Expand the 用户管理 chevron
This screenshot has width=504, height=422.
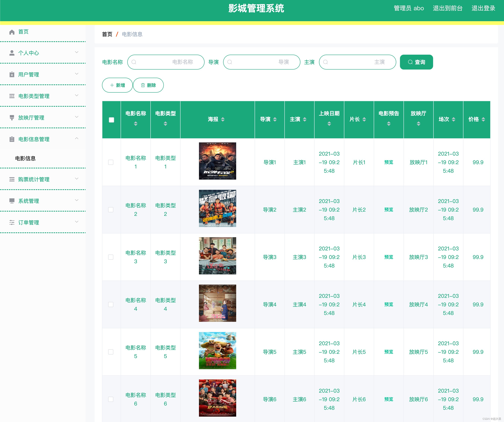pyautogui.click(x=76, y=74)
